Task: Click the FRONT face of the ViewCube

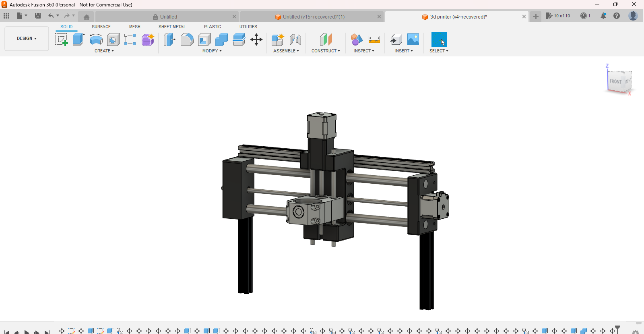Action: click(x=615, y=81)
